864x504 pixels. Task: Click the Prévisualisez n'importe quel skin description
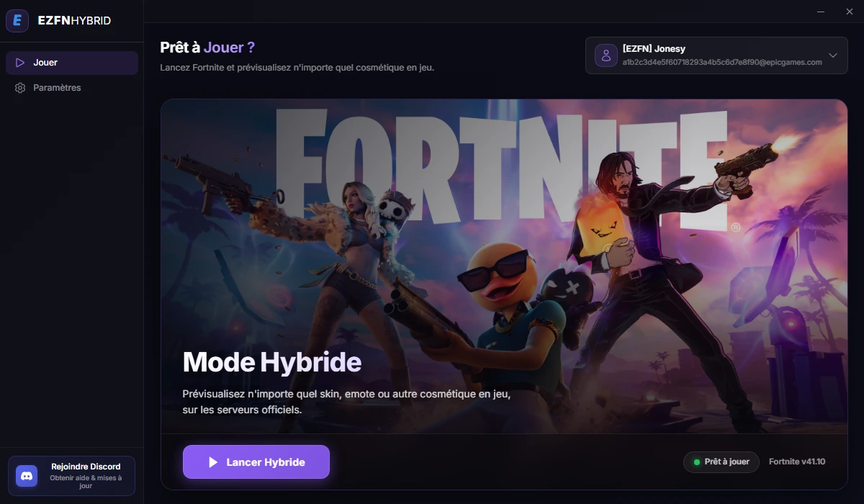point(346,402)
